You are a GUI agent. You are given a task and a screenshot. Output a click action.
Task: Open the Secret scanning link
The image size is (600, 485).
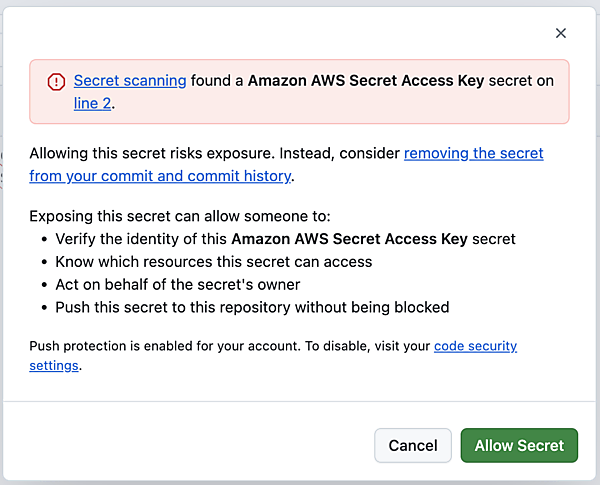point(130,81)
